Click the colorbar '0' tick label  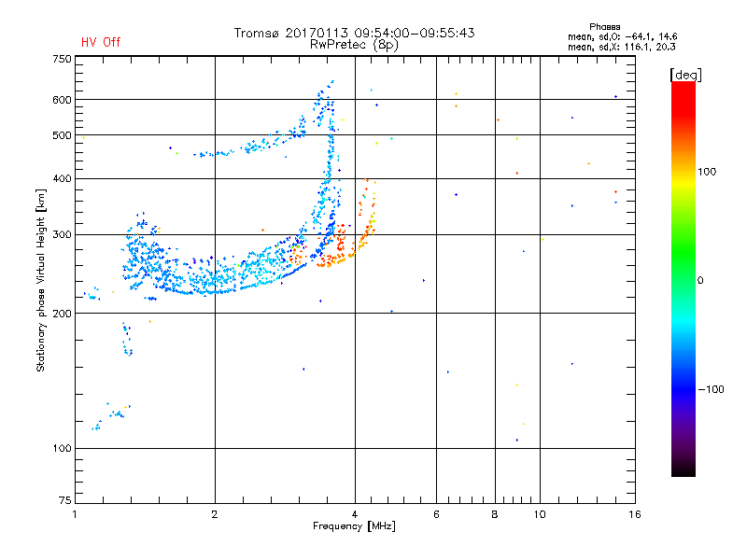click(x=700, y=281)
